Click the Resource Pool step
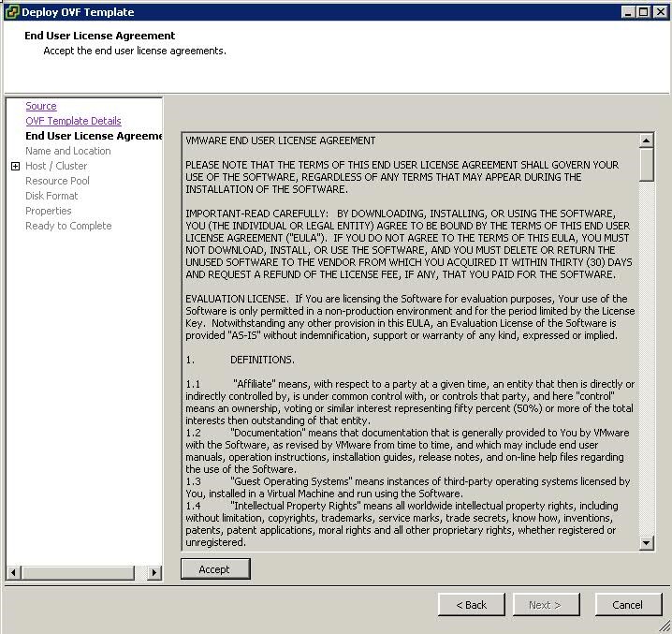 coord(57,181)
